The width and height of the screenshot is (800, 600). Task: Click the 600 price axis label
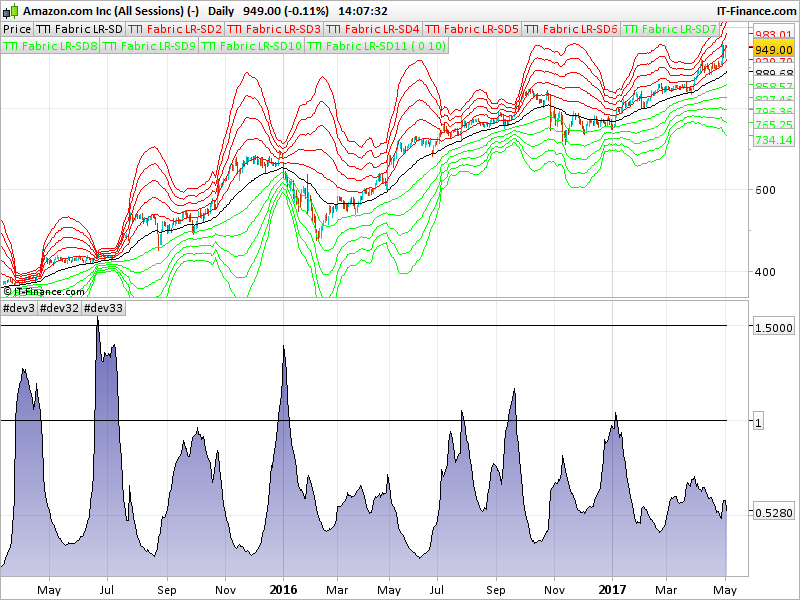pos(765,190)
